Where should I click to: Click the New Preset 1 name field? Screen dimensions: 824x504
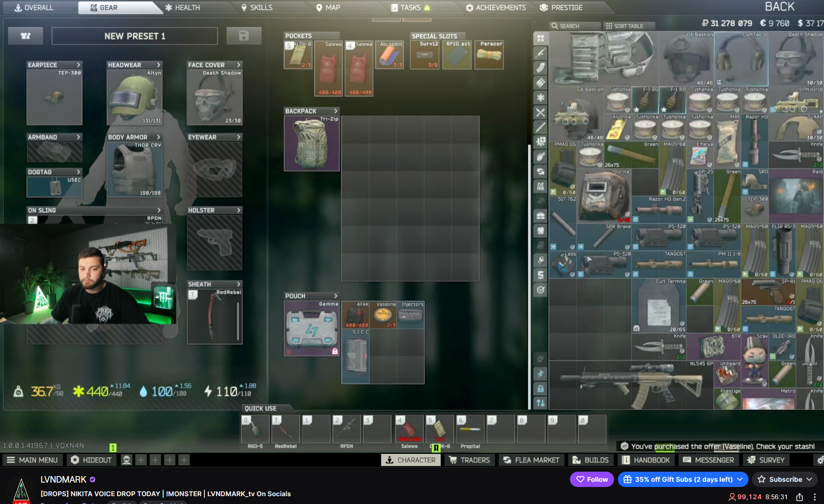tap(134, 36)
